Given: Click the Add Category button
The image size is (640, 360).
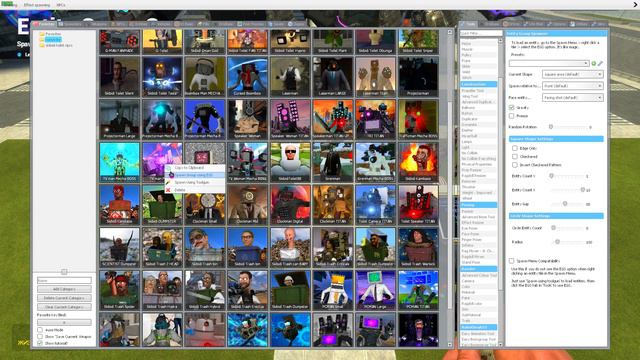Looking at the screenshot, I should 64,289.
